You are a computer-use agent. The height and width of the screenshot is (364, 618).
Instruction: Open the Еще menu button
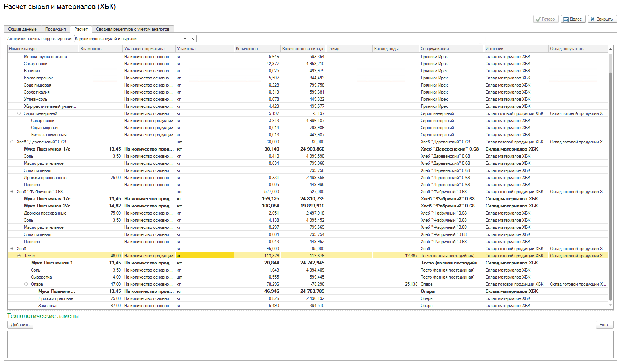point(604,325)
